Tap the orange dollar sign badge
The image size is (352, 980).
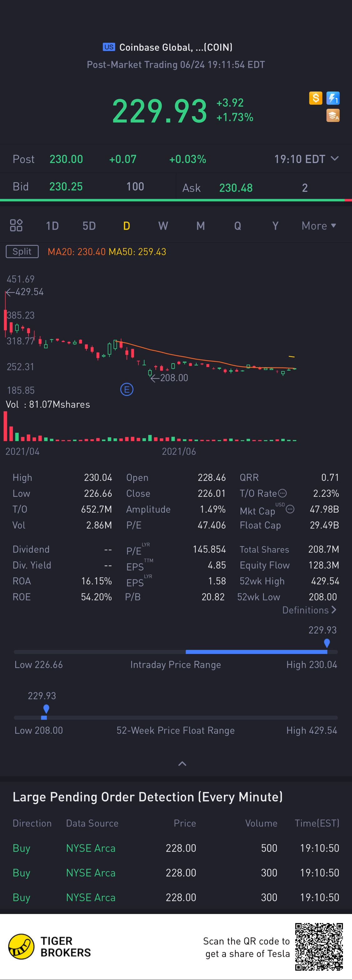point(315,98)
